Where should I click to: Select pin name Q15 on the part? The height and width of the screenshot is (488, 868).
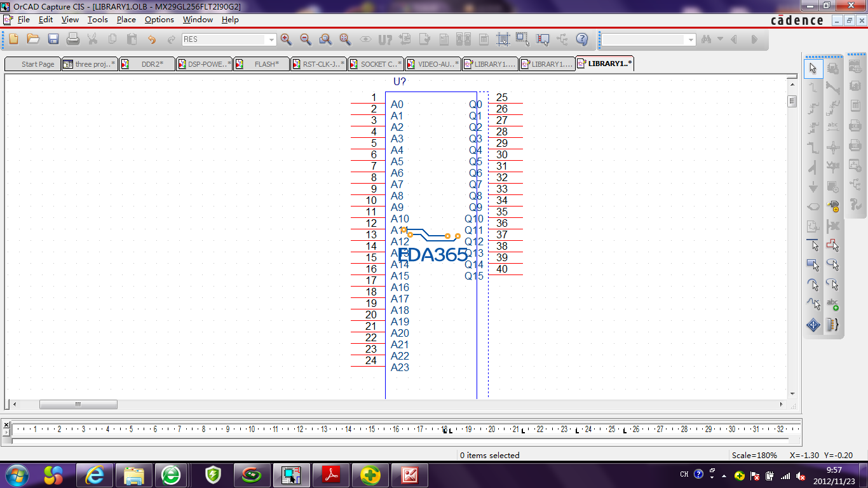pos(474,276)
